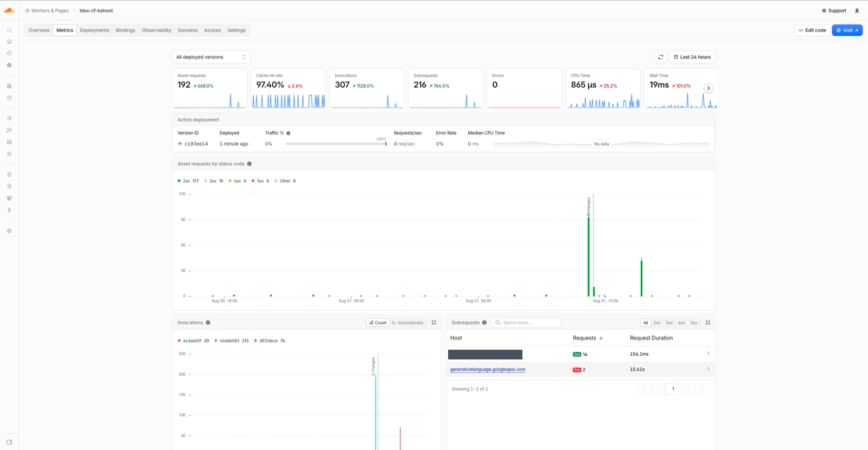Screen dimensions: 868x450
Task: Show info tooltip next to Invocations title
Action: click(208, 323)
